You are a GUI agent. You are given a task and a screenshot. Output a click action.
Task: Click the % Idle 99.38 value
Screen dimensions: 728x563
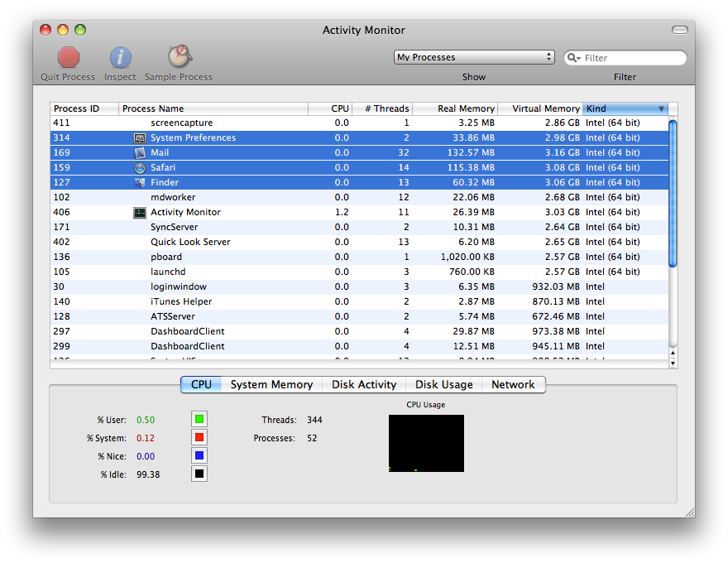click(x=148, y=474)
